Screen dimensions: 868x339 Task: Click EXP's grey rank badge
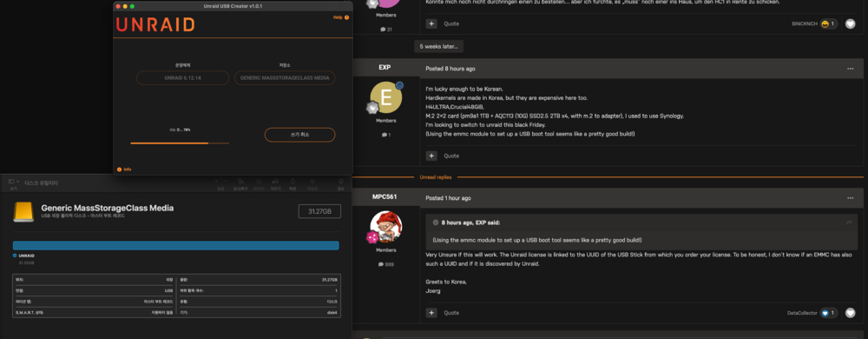tap(372, 108)
